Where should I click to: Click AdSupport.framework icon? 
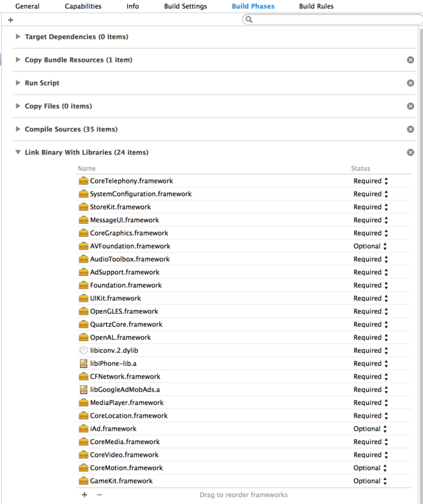click(x=83, y=272)
